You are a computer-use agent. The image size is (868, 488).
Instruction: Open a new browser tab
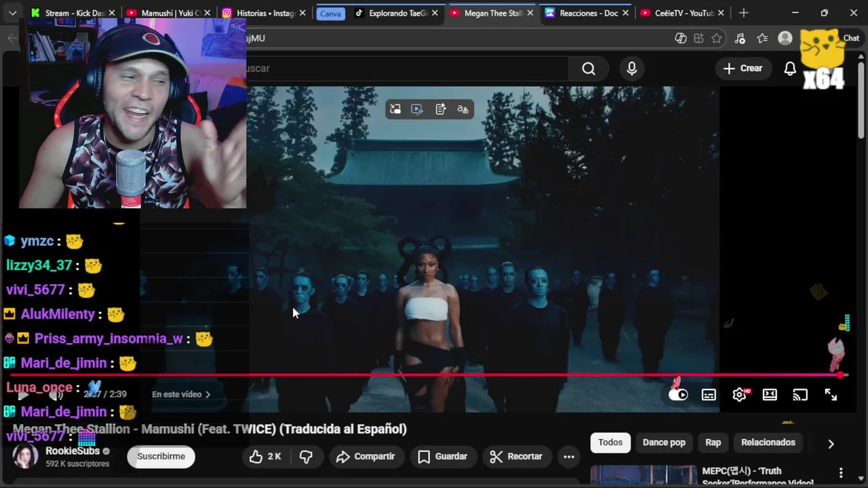744,13
